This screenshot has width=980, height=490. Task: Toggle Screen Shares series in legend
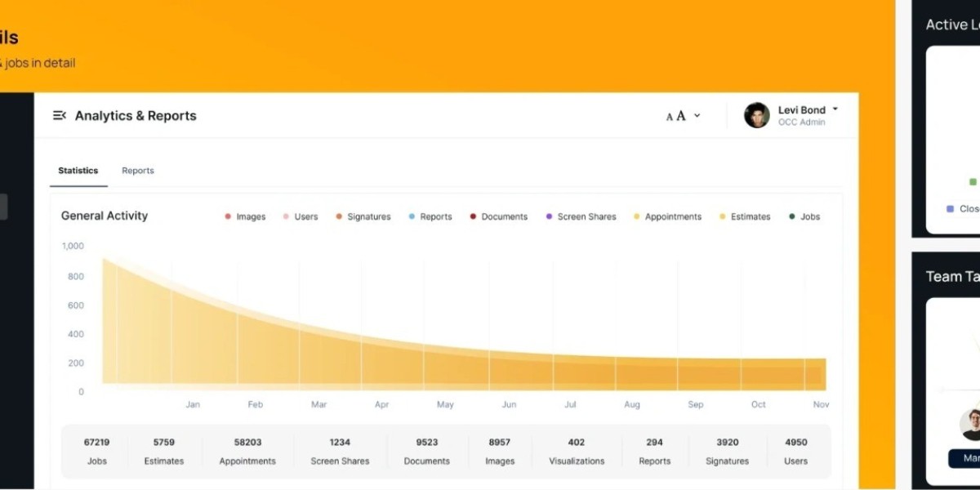[581, 216]
